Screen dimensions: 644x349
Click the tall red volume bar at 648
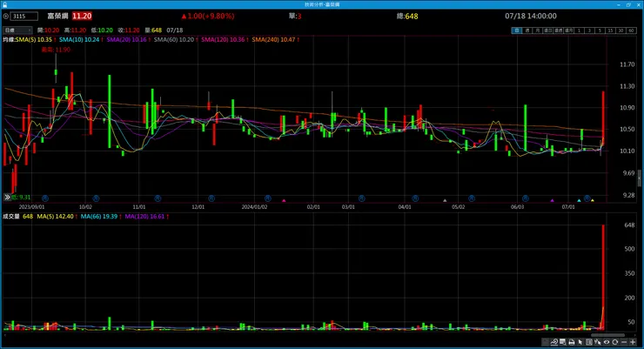[x=603, y=277]
